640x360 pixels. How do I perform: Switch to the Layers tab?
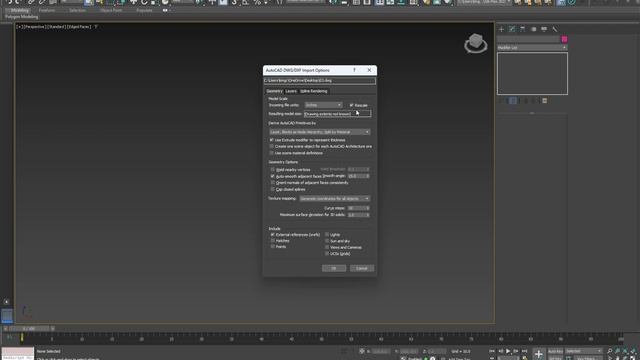291,91
